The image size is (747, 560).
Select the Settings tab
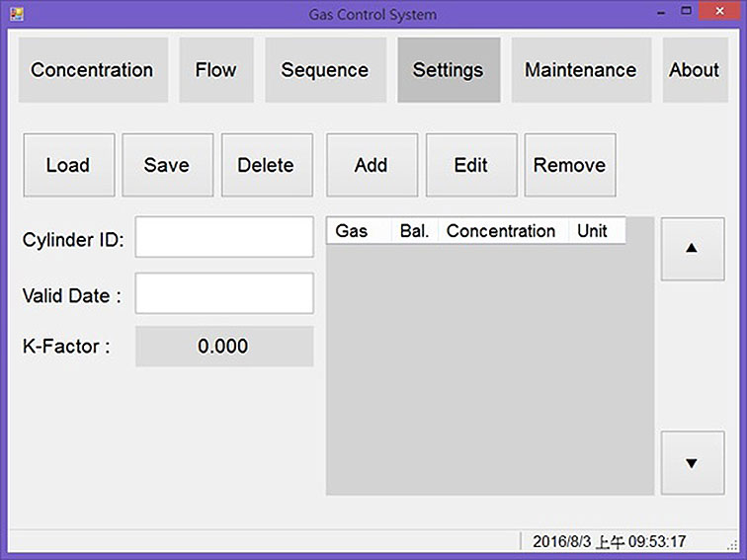point(449,70)
